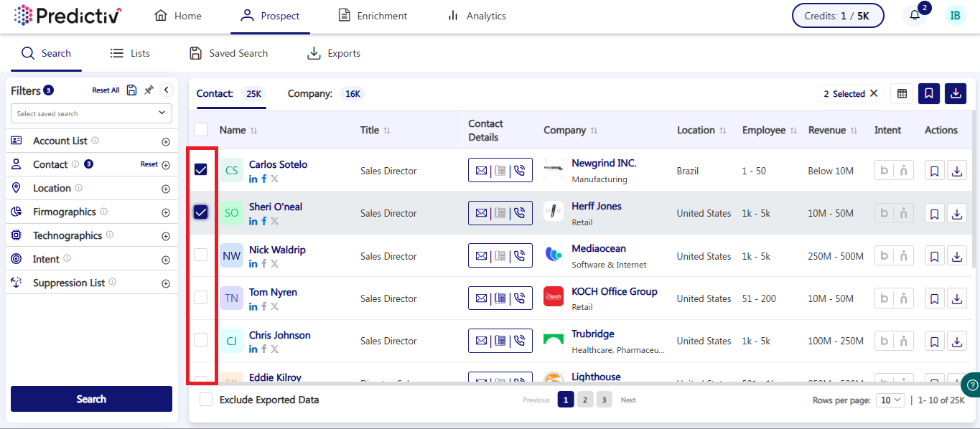
Task: Open the Select saved search dropdown
Action: click(91, 113)
